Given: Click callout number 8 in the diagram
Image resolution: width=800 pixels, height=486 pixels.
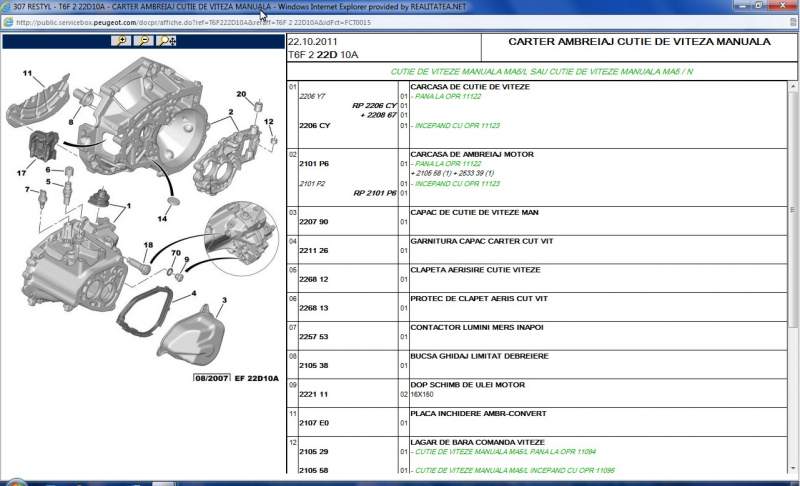Looking at the screenshot, I should (71, 122).
